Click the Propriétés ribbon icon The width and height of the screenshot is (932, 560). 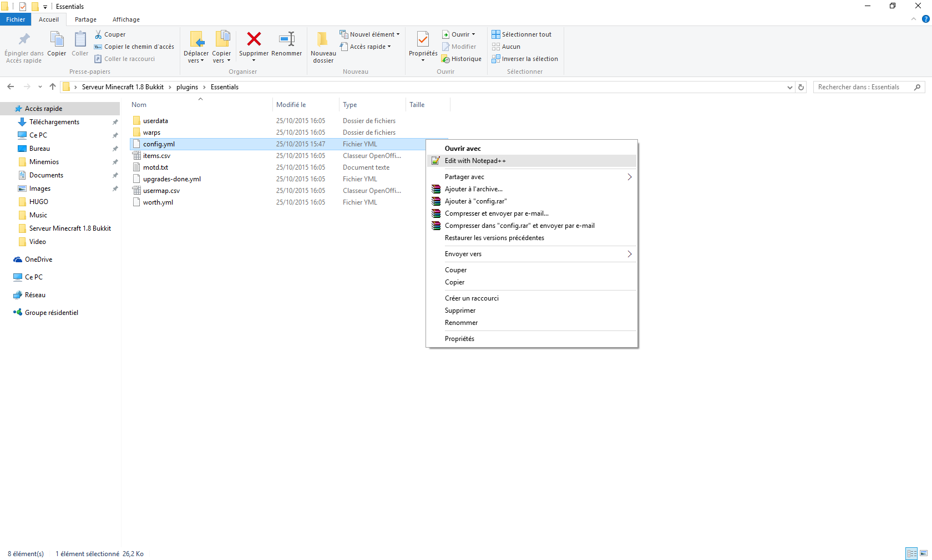(423, 39)
